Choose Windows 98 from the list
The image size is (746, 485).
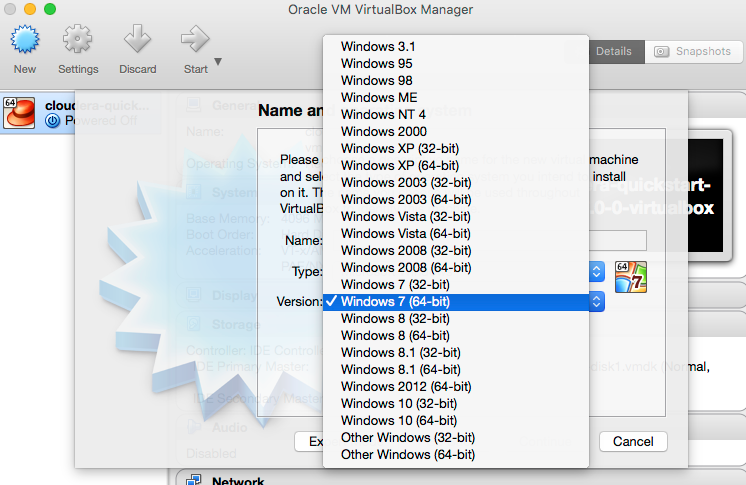456,80
